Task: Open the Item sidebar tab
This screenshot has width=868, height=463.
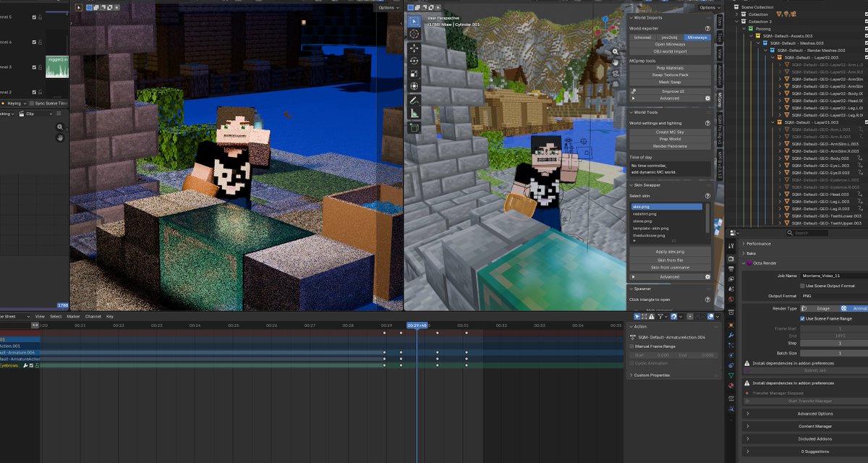Action: click(x=720, y=20)
